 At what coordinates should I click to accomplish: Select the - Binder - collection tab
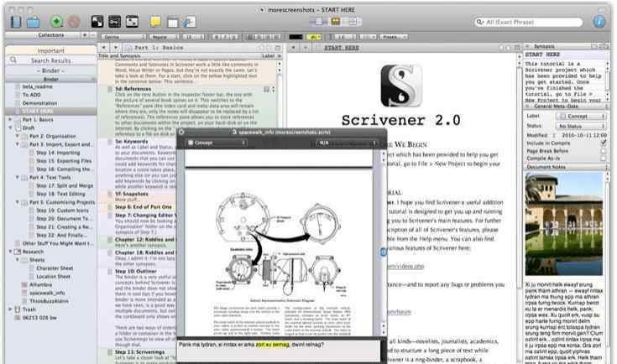pyautogui.click(x=50, y=70)
